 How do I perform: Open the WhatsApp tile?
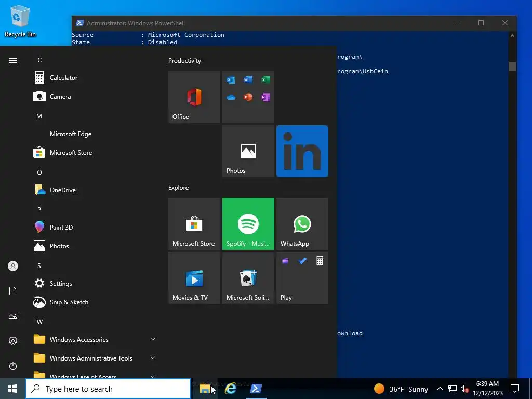coord(302,224)
